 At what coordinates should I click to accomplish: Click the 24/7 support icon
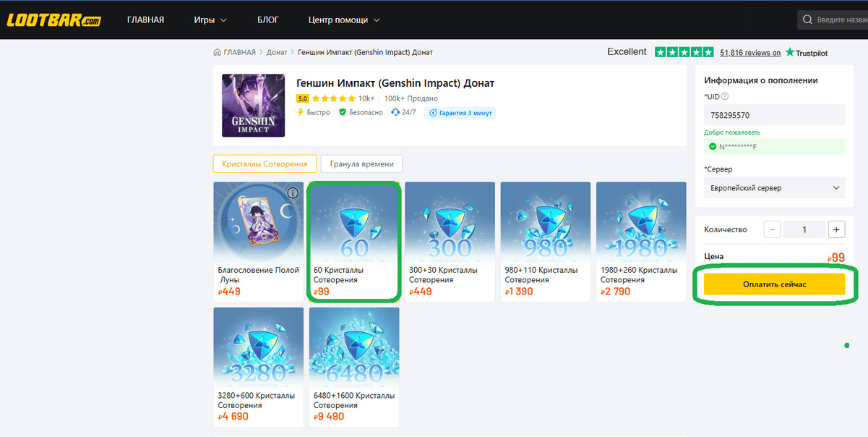tap(395, 113)
